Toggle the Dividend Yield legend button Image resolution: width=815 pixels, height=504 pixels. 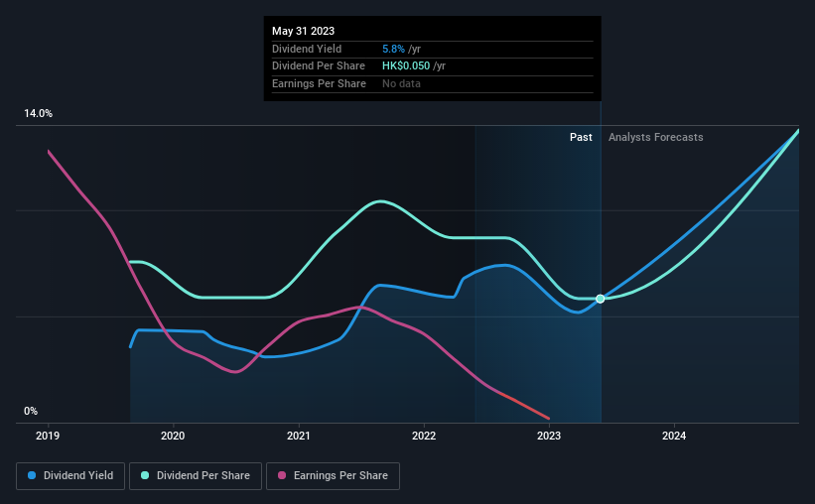(x=70, y=476)
